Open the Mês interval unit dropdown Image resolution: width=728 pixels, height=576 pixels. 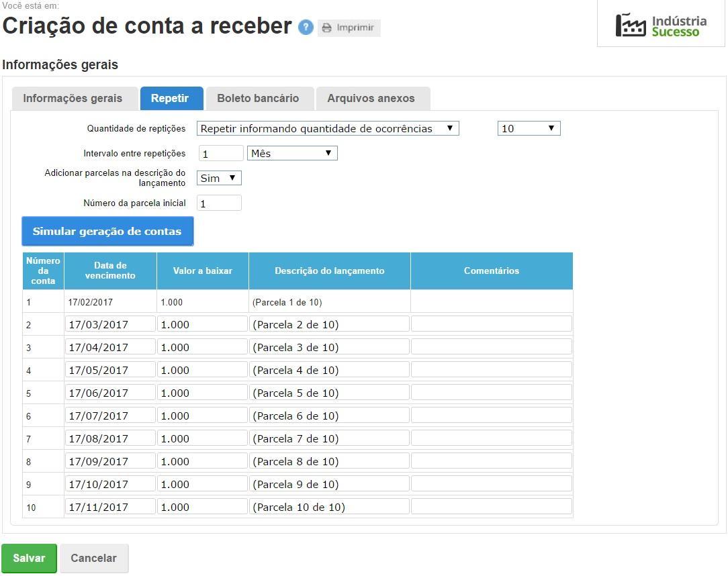click(x=292, y=153)
